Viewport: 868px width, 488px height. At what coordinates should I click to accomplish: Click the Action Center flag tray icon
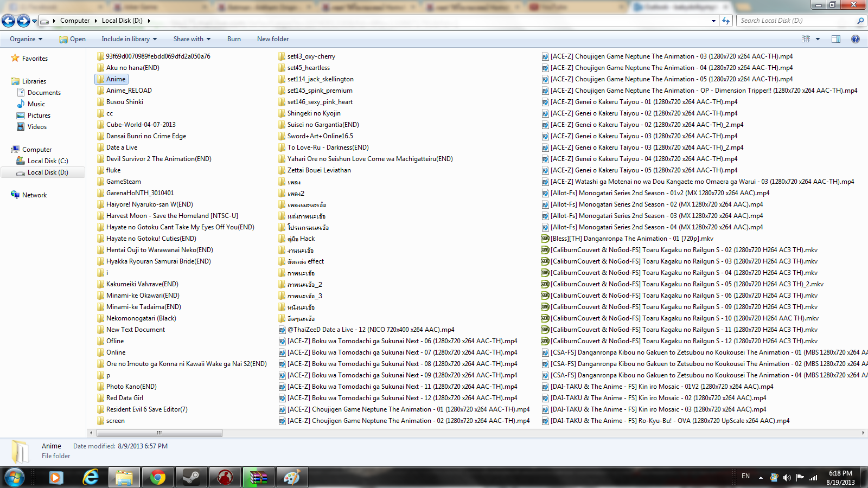(800, 477)
